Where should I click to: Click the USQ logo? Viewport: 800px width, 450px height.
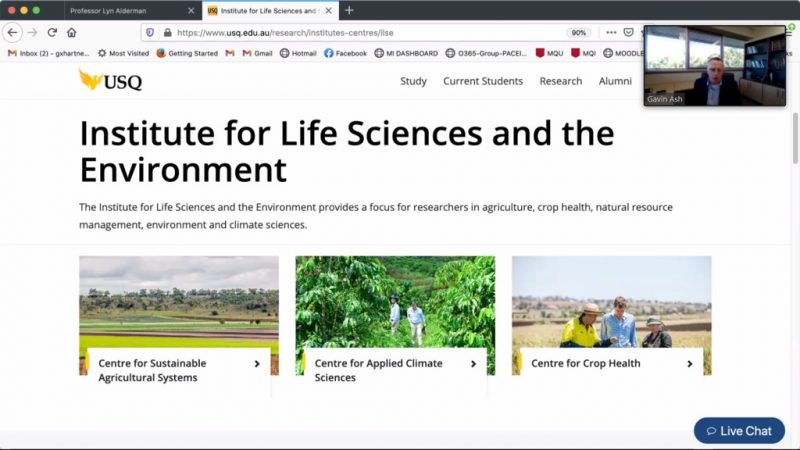[x=110, y=81]
